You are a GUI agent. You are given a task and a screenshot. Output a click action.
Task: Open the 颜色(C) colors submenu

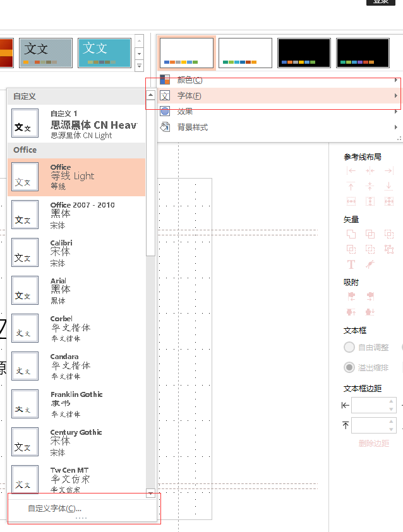[x=279, y=80]
